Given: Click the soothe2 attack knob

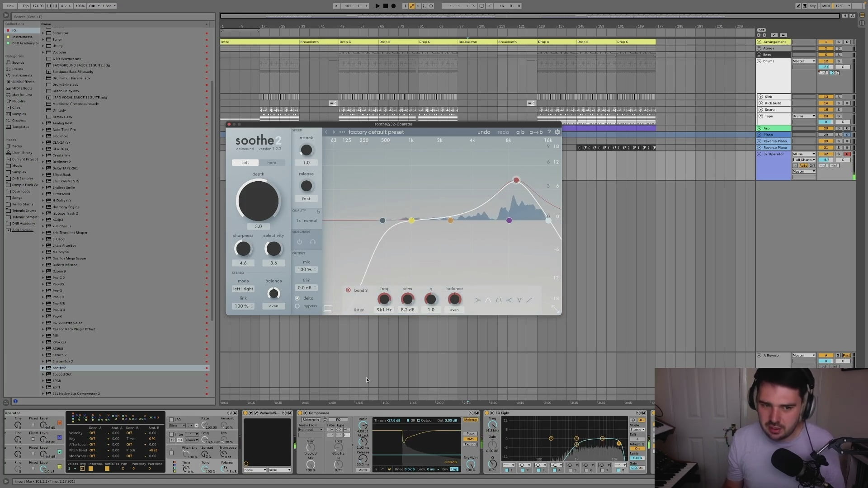Looking at the screenshot, I should coord(306,150).
